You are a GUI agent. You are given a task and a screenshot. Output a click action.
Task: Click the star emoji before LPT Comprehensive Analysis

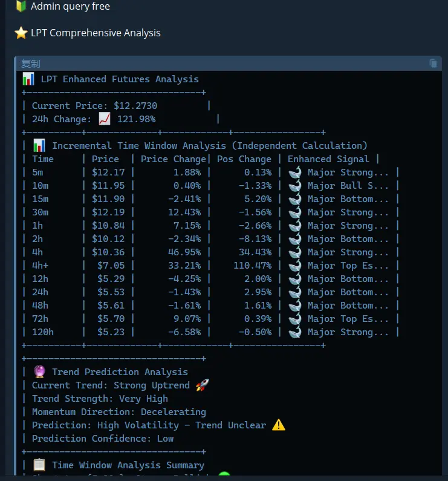point(21,33)
